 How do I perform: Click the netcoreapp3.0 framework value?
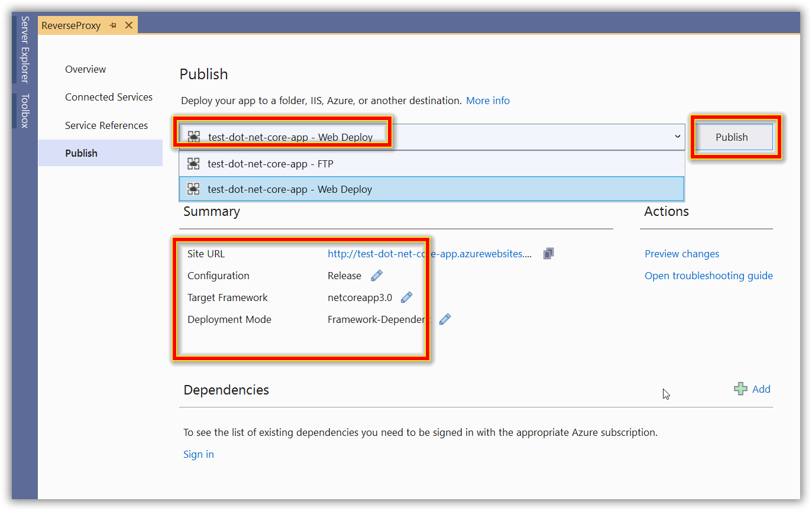coord(360,297)
